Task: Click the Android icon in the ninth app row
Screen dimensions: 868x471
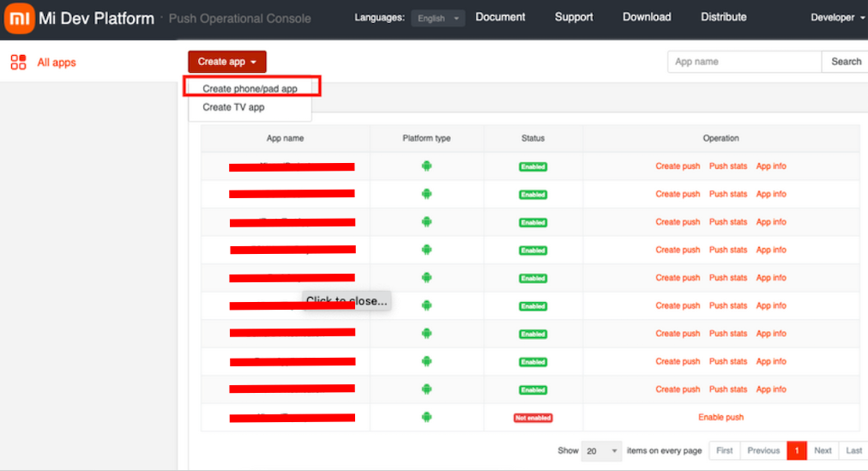Action: click(426, 389)
